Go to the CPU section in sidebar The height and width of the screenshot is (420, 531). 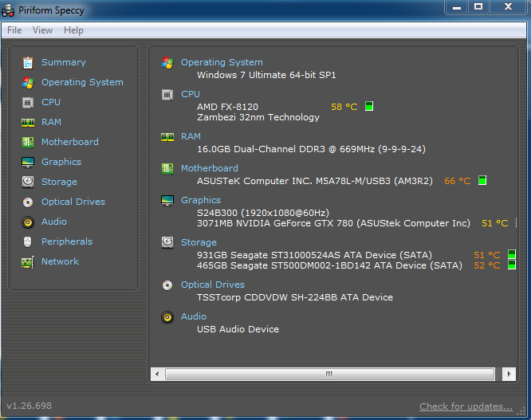[51, 102]
